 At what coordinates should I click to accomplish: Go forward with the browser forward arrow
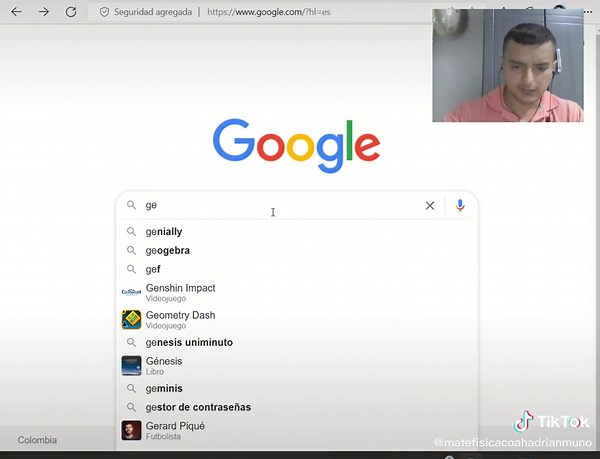coord(44,12)
